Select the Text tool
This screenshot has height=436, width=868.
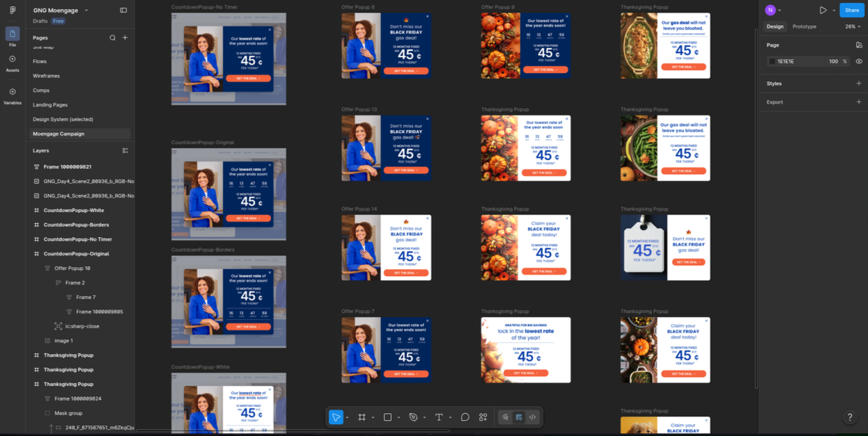[x=439, y=417]
